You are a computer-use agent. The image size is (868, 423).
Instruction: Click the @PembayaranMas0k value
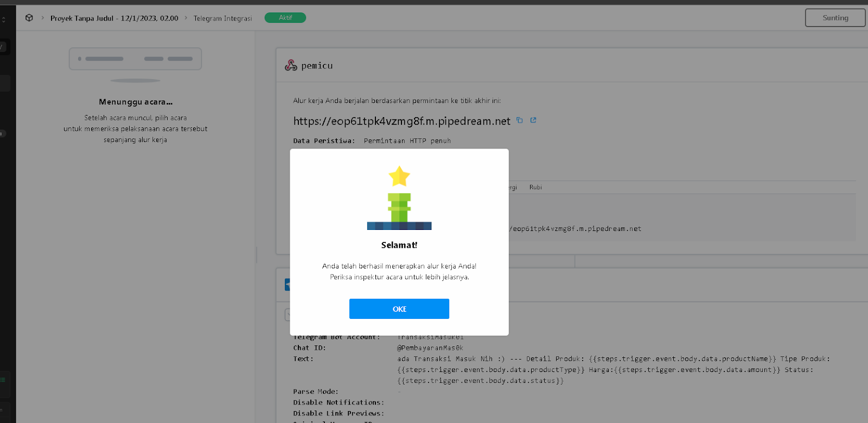430,348
